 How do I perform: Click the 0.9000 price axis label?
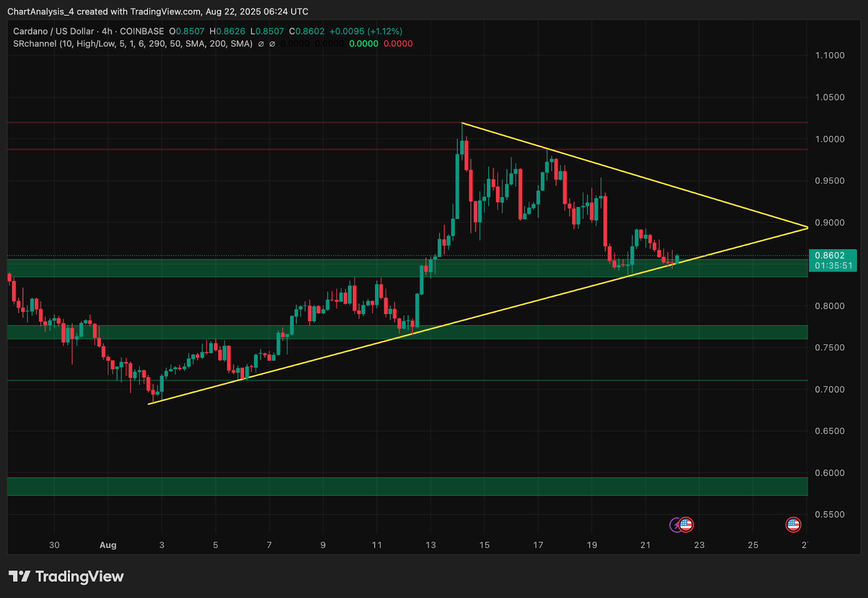point(829,222)
